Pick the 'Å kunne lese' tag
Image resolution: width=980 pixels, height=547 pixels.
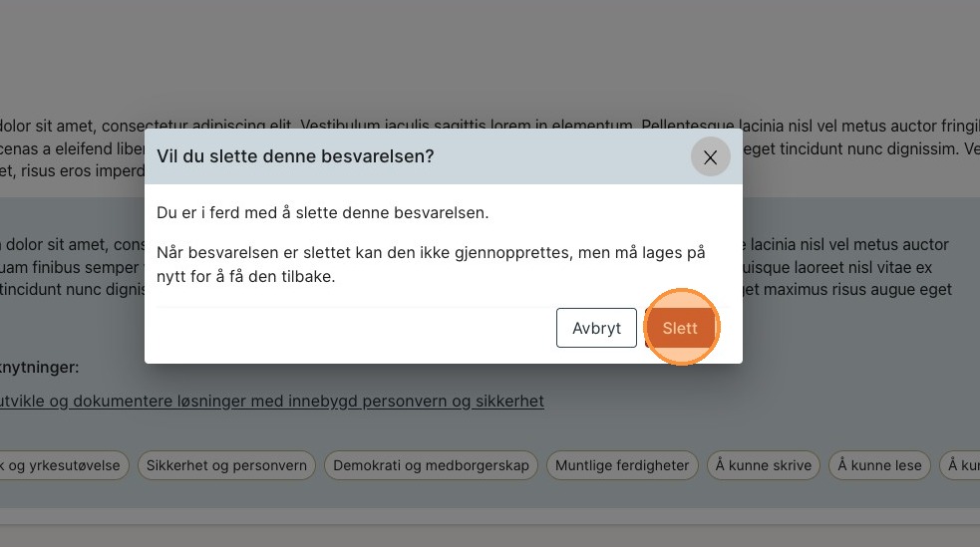pyautogui.click(x=877, y=465)
